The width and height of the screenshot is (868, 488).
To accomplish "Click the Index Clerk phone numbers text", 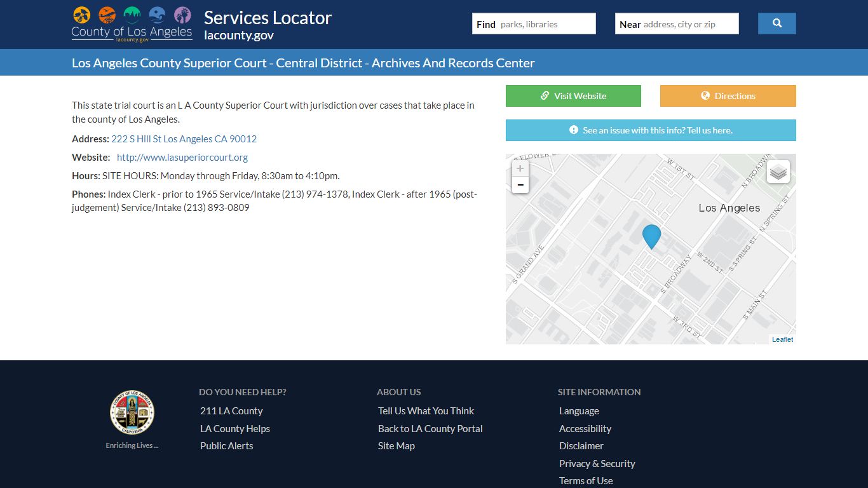I will (x=275, y=201).
